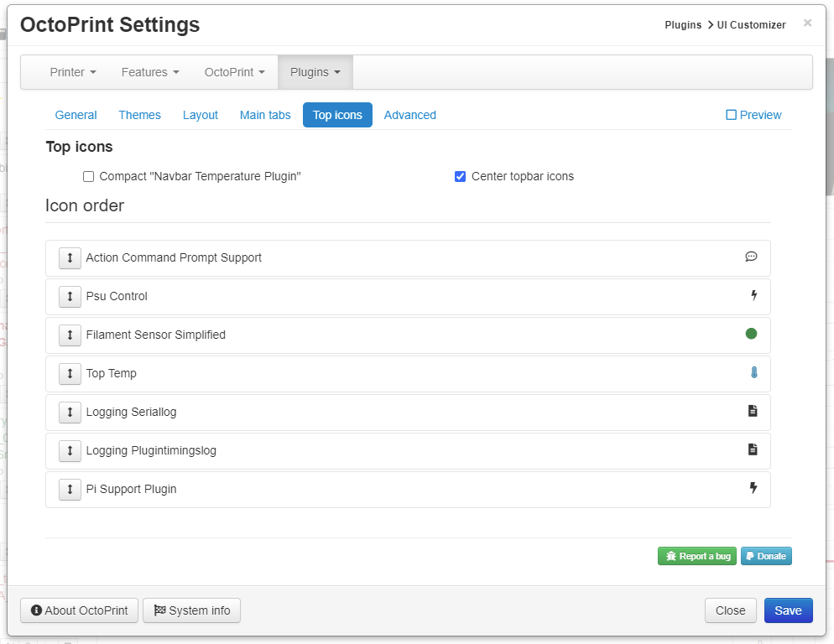Image resolution: width=834 pixels, height=644 pixels.
Task: Open the Layout tab
Action: point(200,115)
